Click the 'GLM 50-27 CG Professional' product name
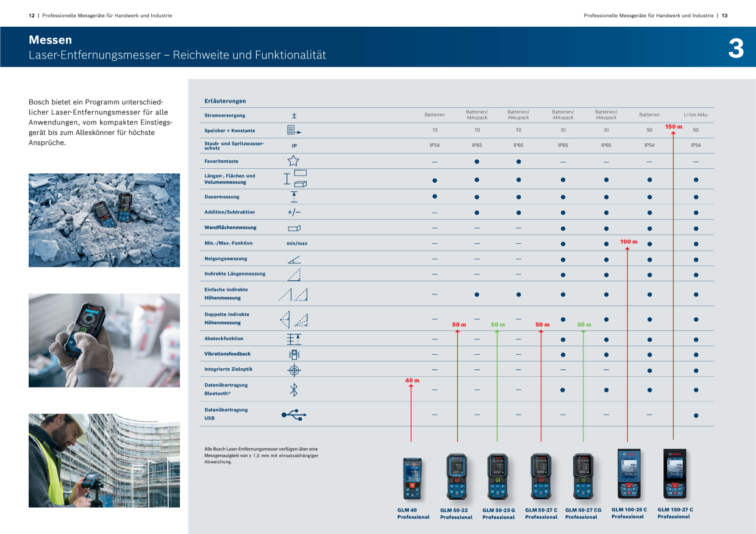 pyautogui.click(x=583, y=514)
